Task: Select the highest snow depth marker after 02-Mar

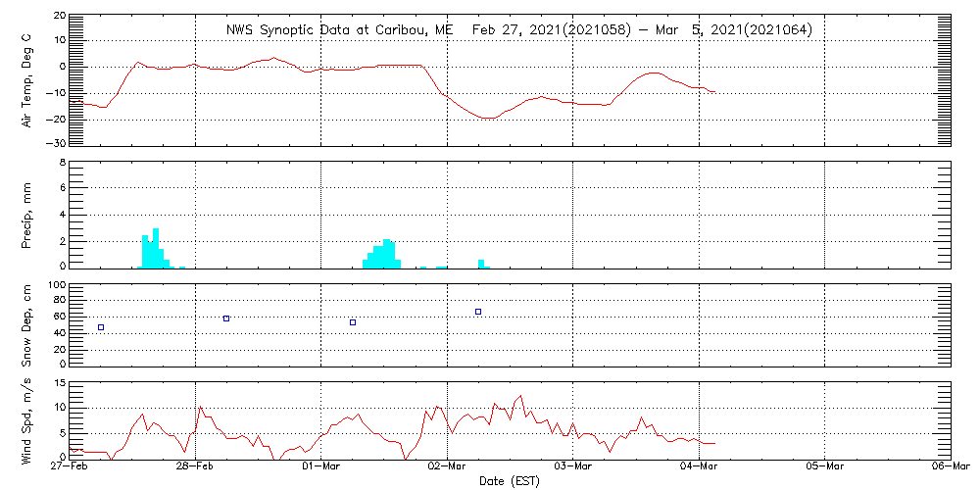Action: [x=478, y=312]
